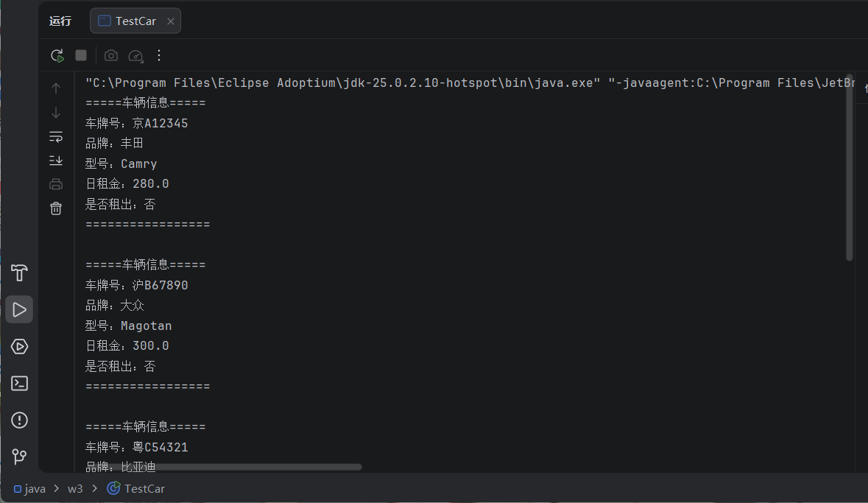Rerun the TestCar program
Viewport: 868px width, 503px height.
coord(57,55)
